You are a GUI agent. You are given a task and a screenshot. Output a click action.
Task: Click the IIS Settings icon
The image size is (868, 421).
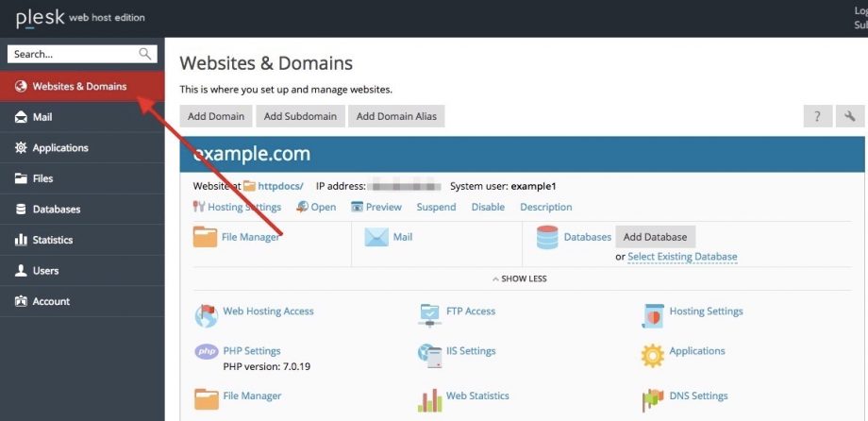click(429, 355)
